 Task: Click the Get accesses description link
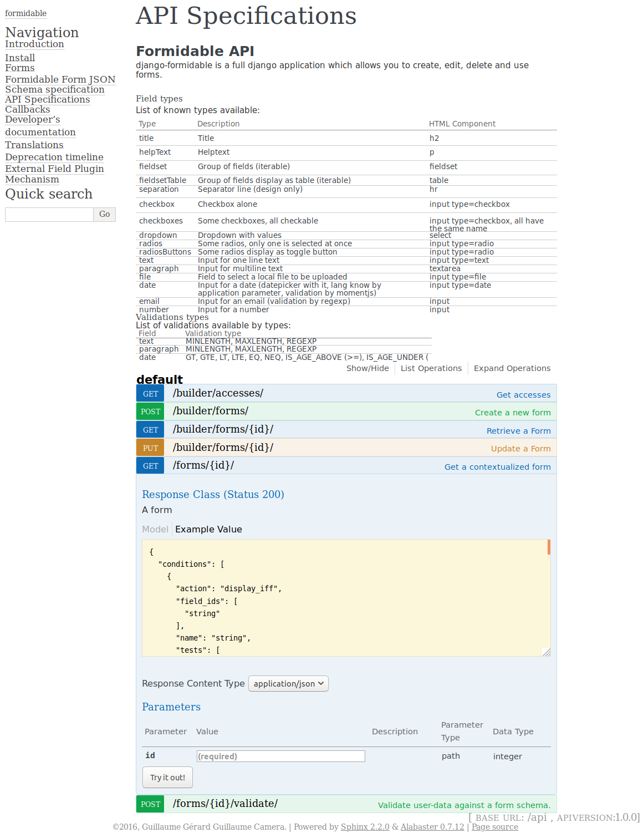pyautogui.click(x=523, y=395)
